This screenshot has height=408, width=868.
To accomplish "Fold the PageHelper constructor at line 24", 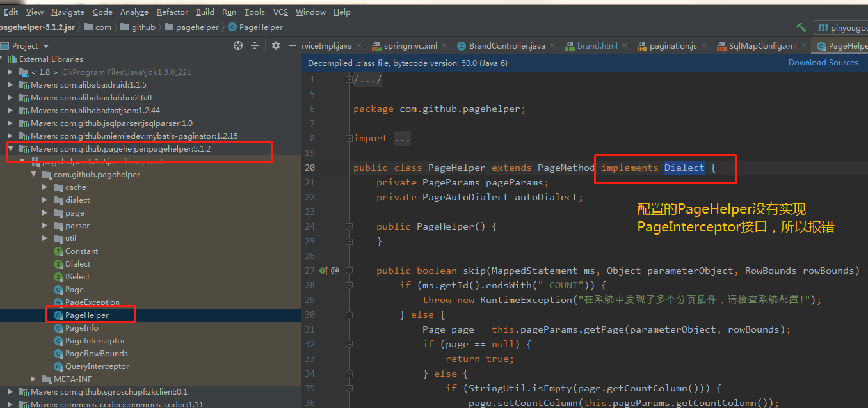I will tap(349, 226).
